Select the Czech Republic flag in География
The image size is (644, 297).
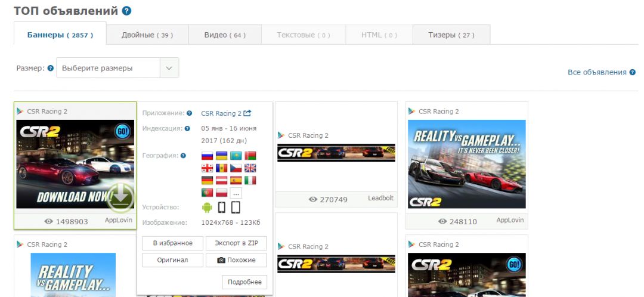(x=236, y=168)
